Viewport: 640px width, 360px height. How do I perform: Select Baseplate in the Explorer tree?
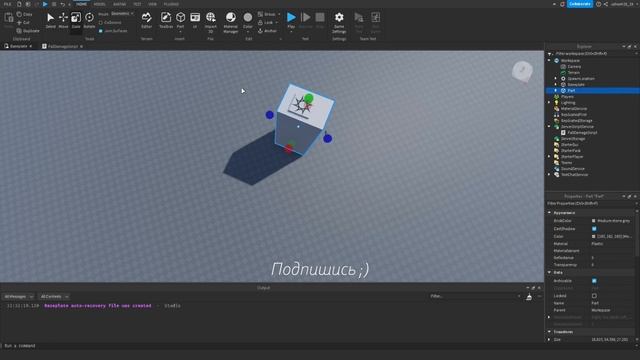[576, 84]
